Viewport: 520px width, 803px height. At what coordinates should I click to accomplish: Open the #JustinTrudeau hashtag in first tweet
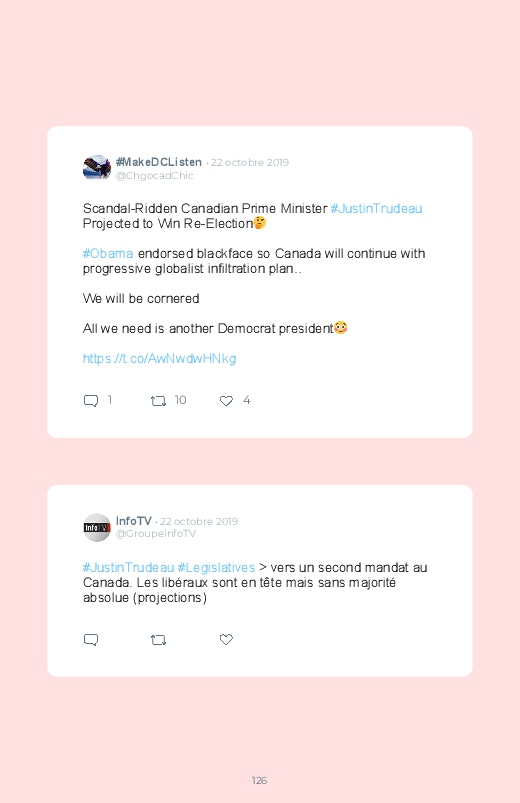(x=376, y=208)
